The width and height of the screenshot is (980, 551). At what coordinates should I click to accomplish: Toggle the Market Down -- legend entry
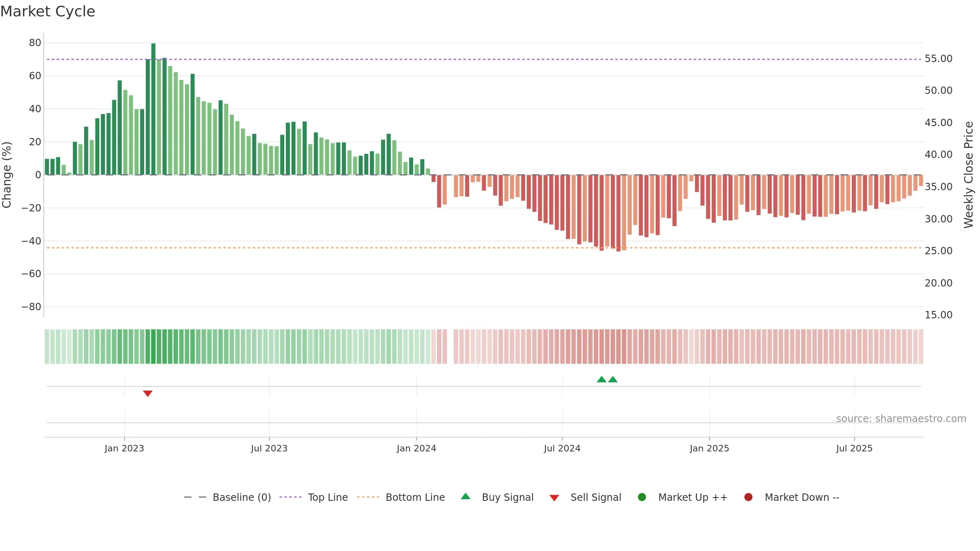pyautogui.click(x=792, y=497)
